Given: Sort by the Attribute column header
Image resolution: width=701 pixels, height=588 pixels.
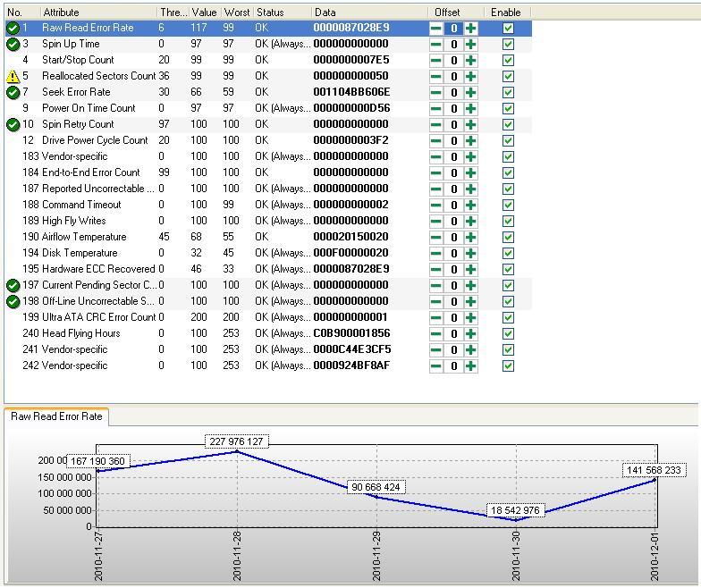Looking at the screenshot, I should pos(98,13).
